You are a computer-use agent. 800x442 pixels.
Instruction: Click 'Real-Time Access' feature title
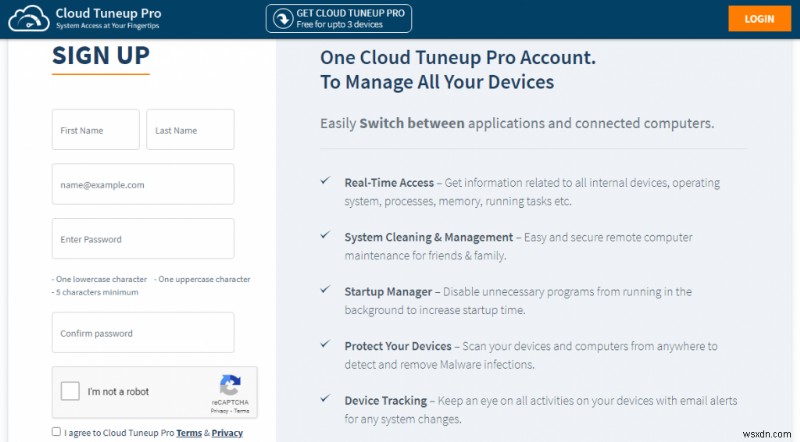389,183
